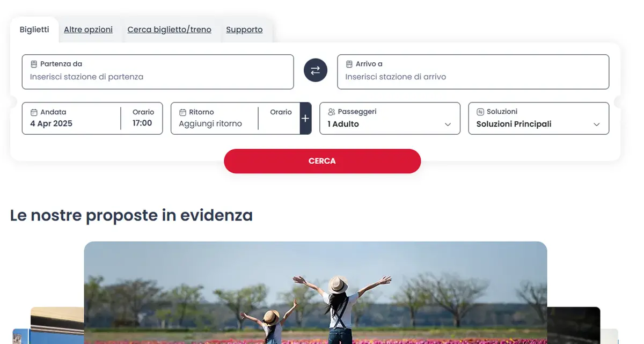The image size is (644, 344).
Task: Click the calendar icon next to Ritorno
Action: click(x=182, y=113)
